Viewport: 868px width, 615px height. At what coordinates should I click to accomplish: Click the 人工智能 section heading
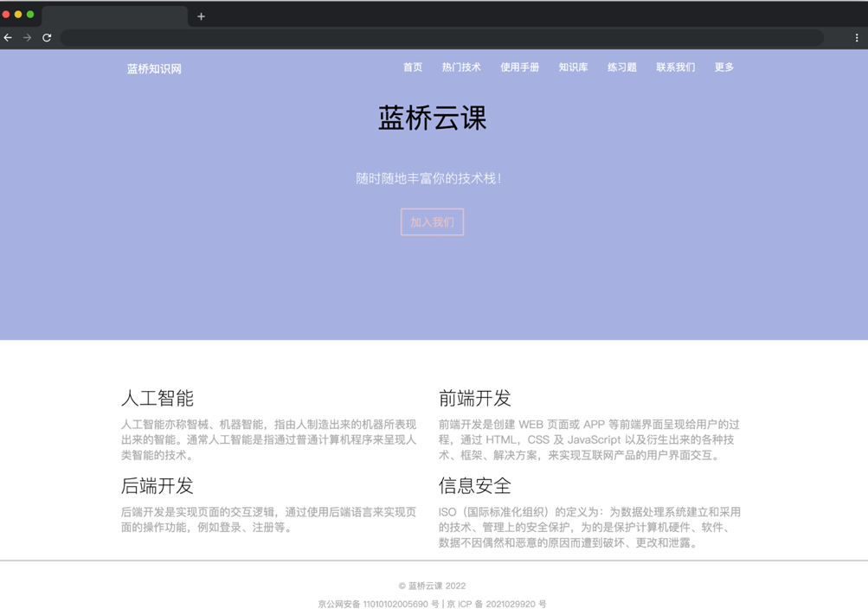click(x=157, y=398)
